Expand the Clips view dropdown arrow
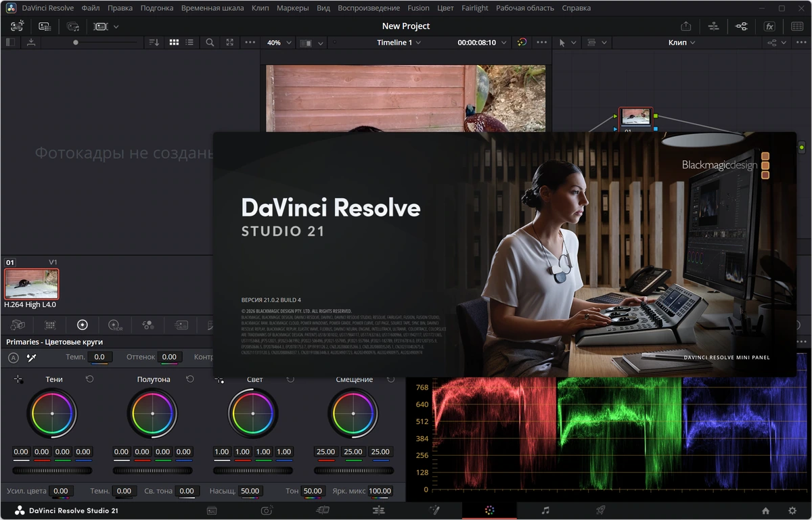812x520 pixels. pyautogui.click(x=116, y=26)
